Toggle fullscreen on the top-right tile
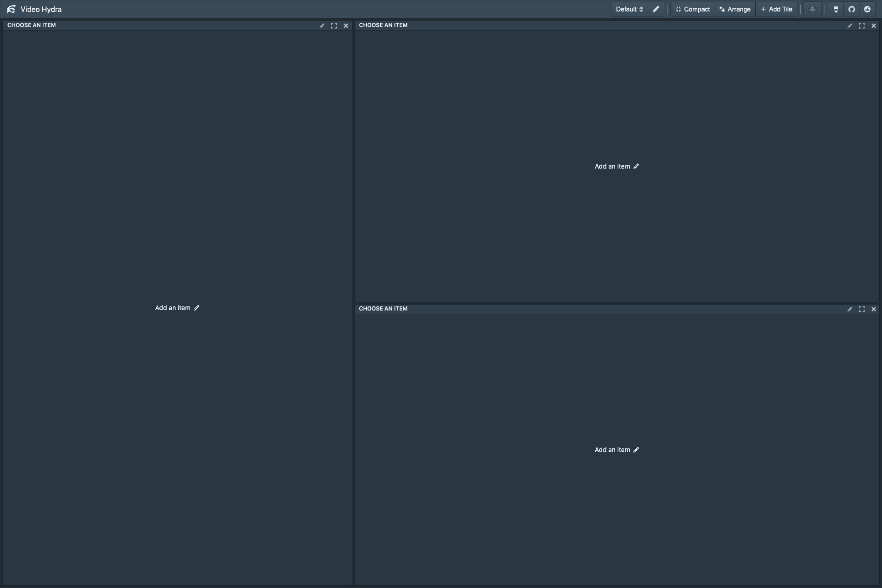 coord(862,26)
